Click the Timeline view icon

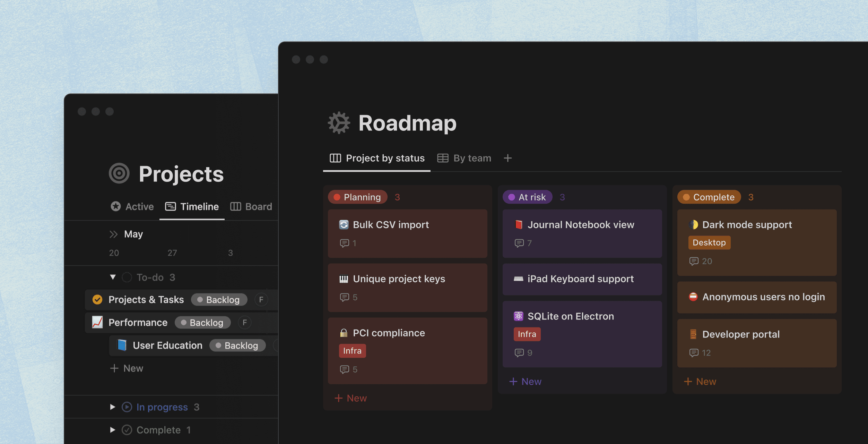click(170, 206)
